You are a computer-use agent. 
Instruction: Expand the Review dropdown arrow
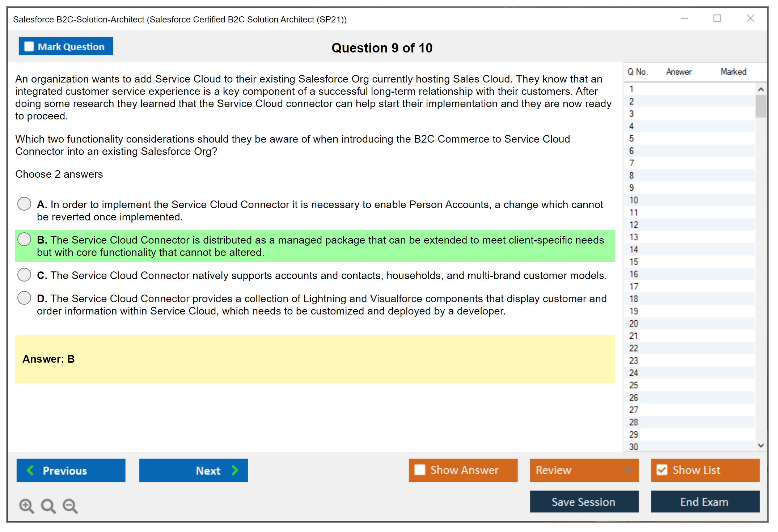pyautogui.click(x=628, y=470)
